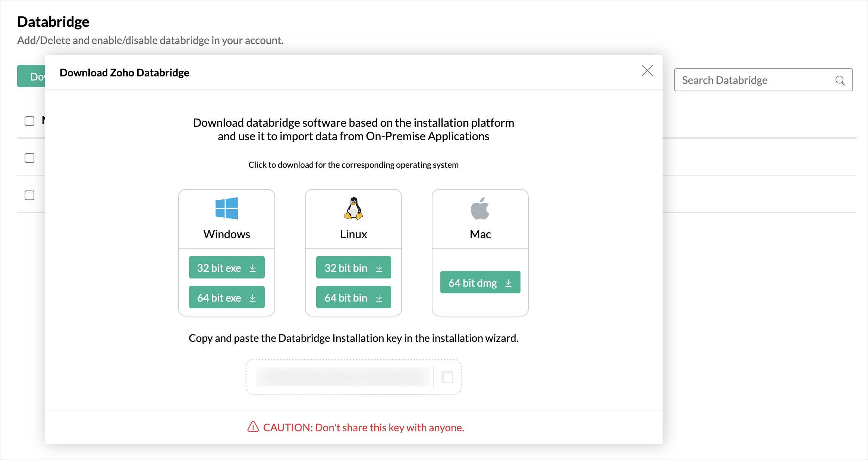Click the Windows platform label
Screen dimensions: 868x460
coord(227,234)
